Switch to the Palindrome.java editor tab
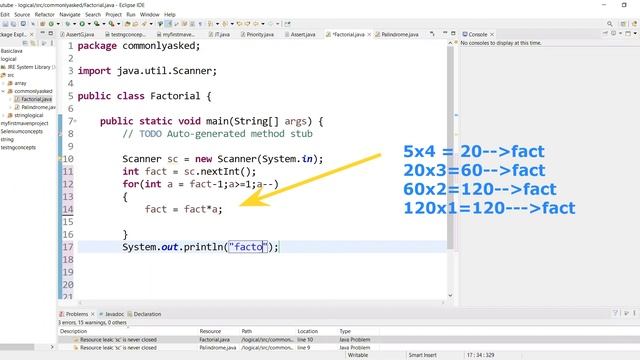 click(x=397, y=34)
